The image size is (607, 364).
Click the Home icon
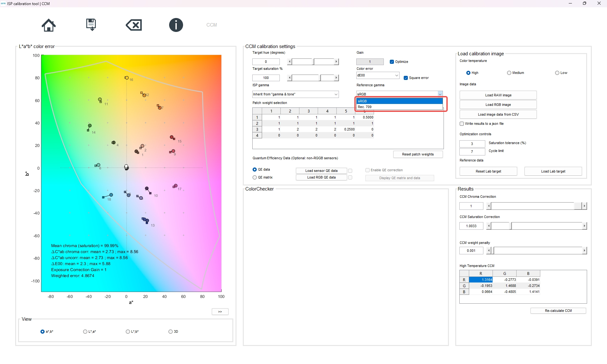[48, 25]
